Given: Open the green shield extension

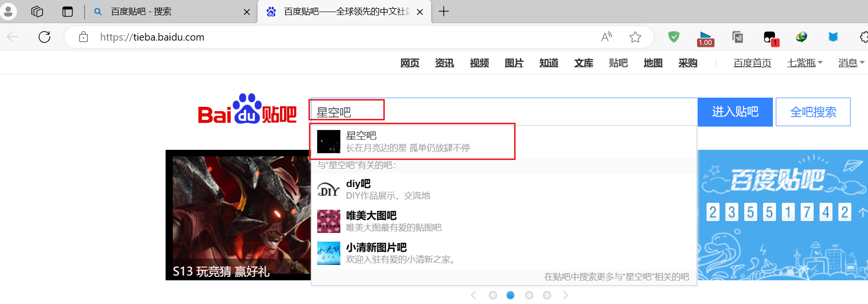Looking at the screenshot, I should (674, 37).
